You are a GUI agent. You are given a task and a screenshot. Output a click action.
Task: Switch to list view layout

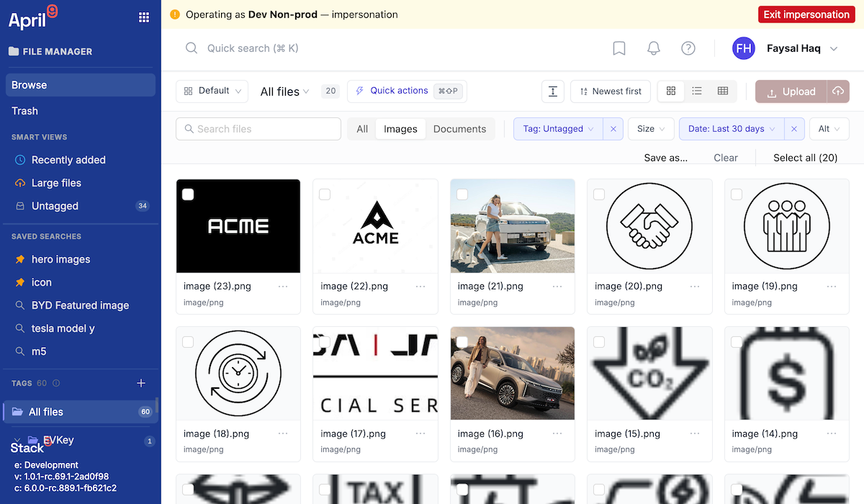click(697, 91)
